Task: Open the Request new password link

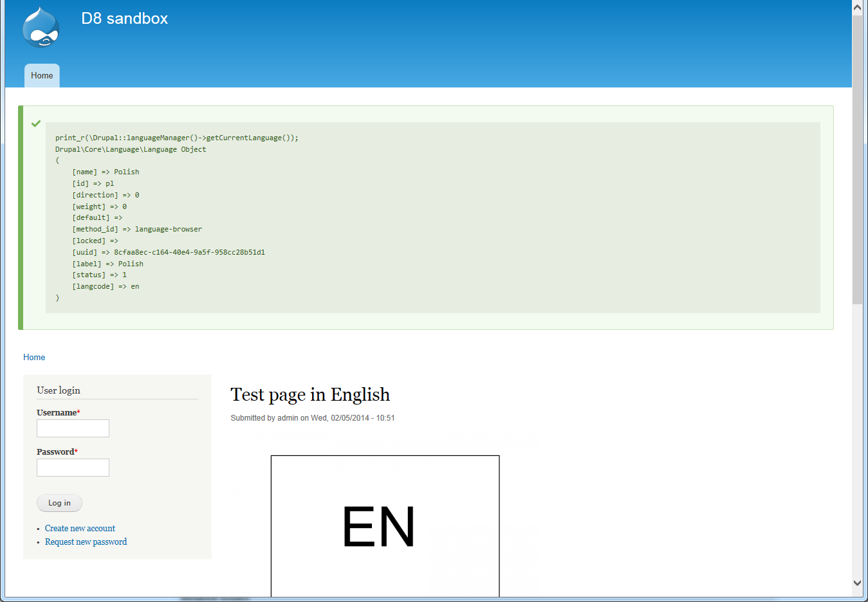Action: tap(86, 542)
